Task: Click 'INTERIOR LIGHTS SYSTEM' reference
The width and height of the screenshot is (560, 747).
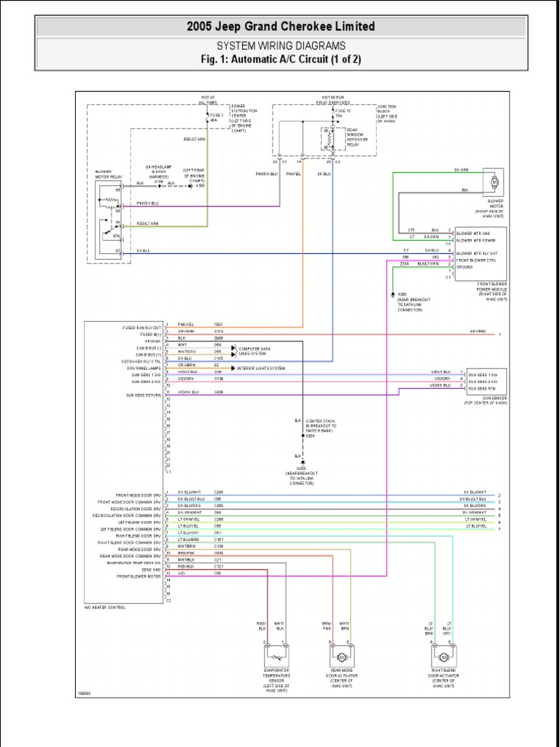Action: [x=261, y=368]
